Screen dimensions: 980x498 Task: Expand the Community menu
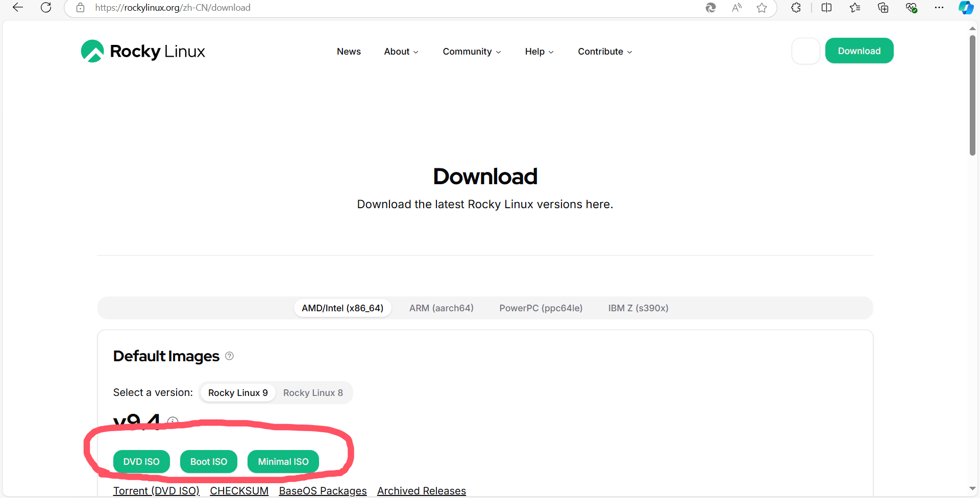[x=472, y=52]
